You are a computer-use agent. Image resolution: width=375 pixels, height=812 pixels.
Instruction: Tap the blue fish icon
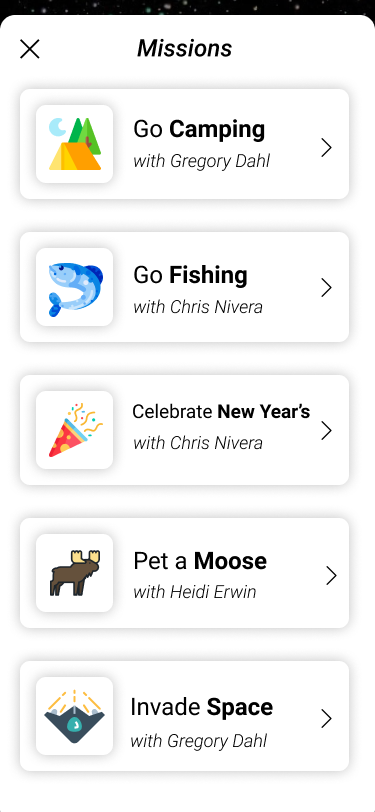(75, 287)
